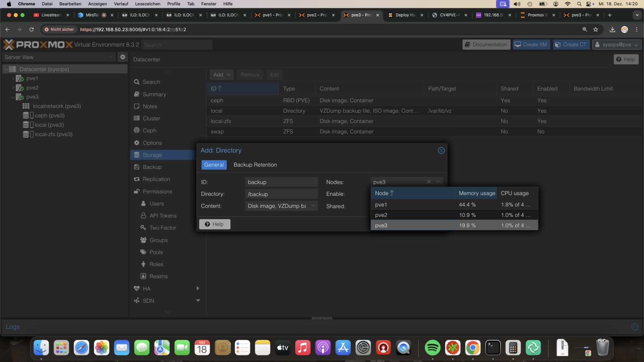Click the browser reload icon
The width and height of the screenshot is (644, 362).
pyautogui.click(x=31, y=29)
